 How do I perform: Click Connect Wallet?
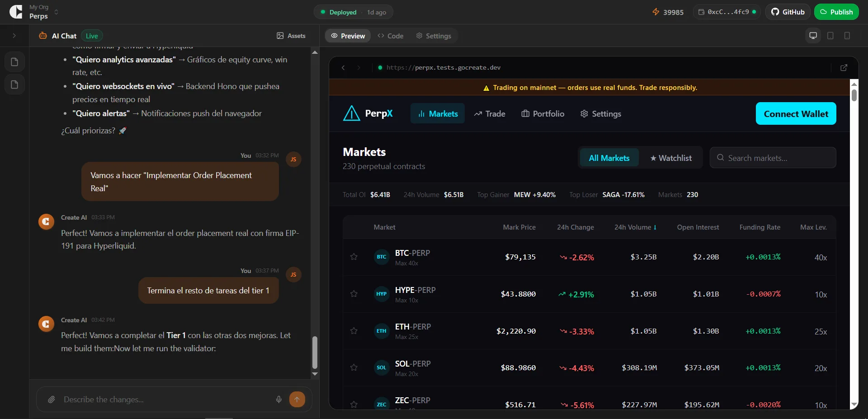click(x=796, y=114)
